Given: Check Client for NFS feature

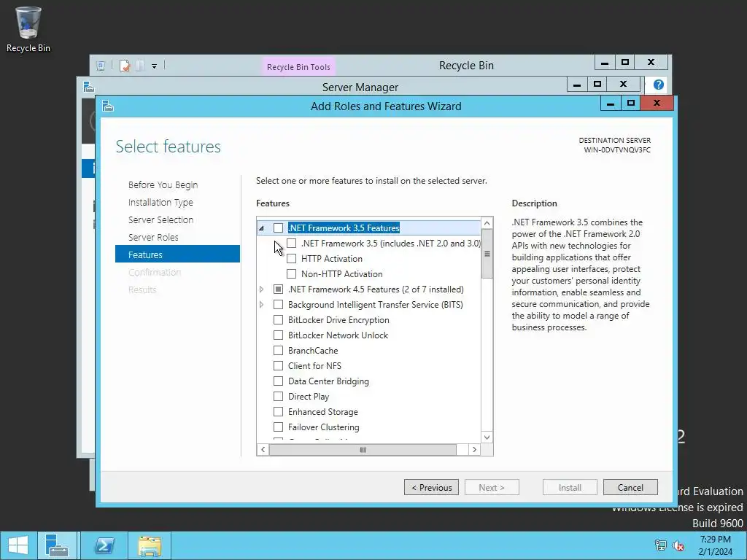Looking at the screenshot, I should (x=278, y=366).
